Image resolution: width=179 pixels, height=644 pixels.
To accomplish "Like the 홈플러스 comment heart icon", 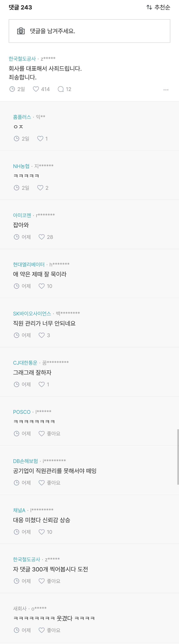I will [x=40, y=139].
